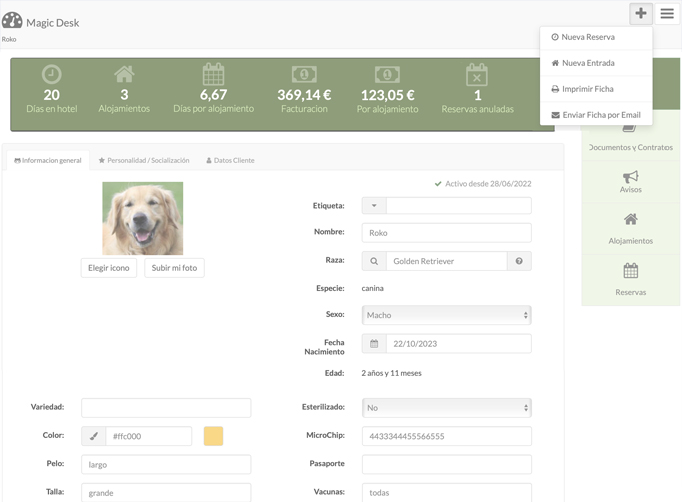Click the plus add button icon
682x502 pixels.
(641, 13)
